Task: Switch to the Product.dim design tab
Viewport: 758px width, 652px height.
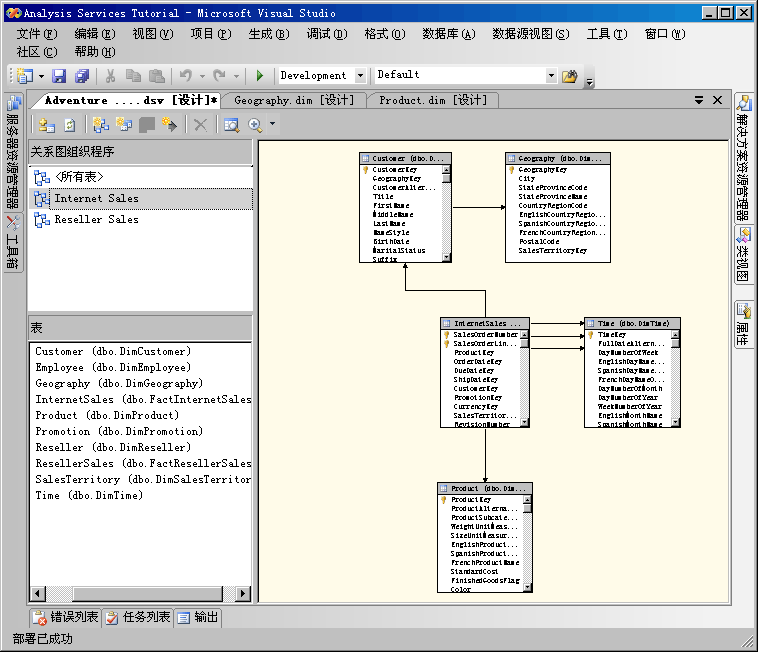Action: (x=432, y=100)
